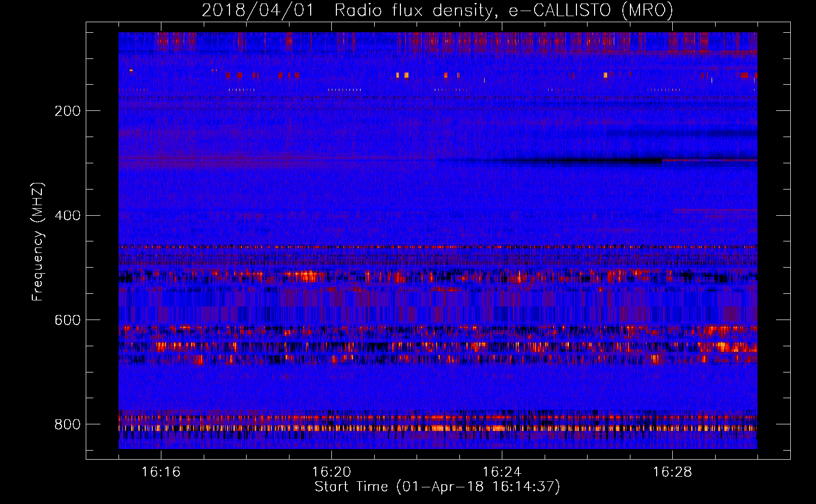
Task: Click the 200 frequency tick label
Action: (68, 111)
